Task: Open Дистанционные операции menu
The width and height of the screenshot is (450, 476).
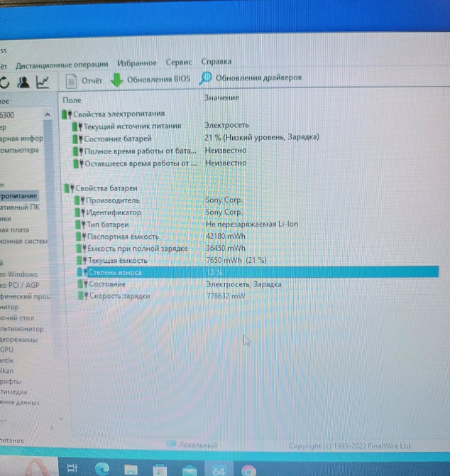Action: [x=62, y=65]
